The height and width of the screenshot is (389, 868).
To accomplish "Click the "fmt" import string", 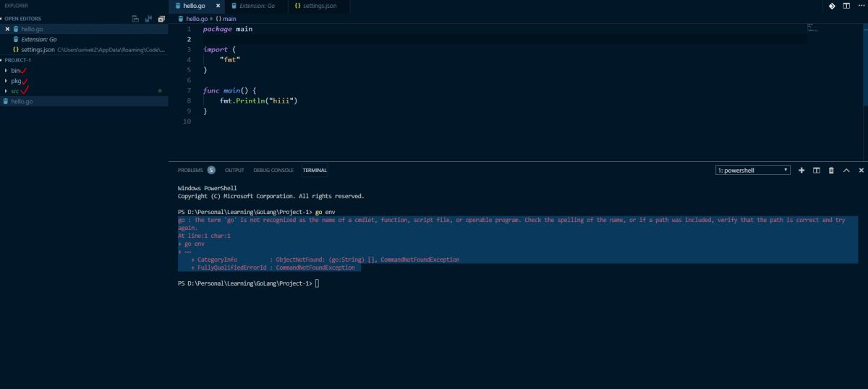I will 230,59.
